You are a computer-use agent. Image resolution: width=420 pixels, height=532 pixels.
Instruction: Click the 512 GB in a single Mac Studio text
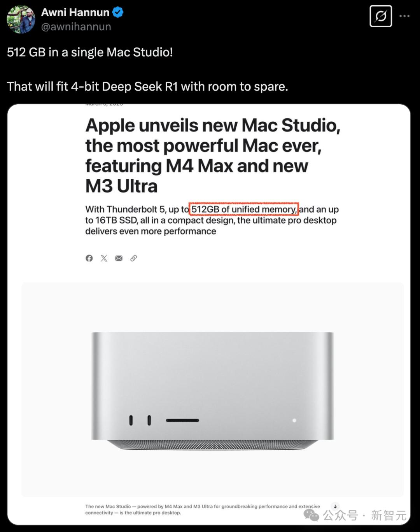pos(90,52)
